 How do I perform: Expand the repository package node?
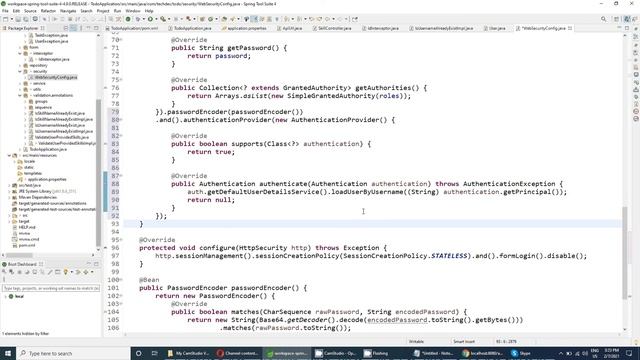pos(20,65)
